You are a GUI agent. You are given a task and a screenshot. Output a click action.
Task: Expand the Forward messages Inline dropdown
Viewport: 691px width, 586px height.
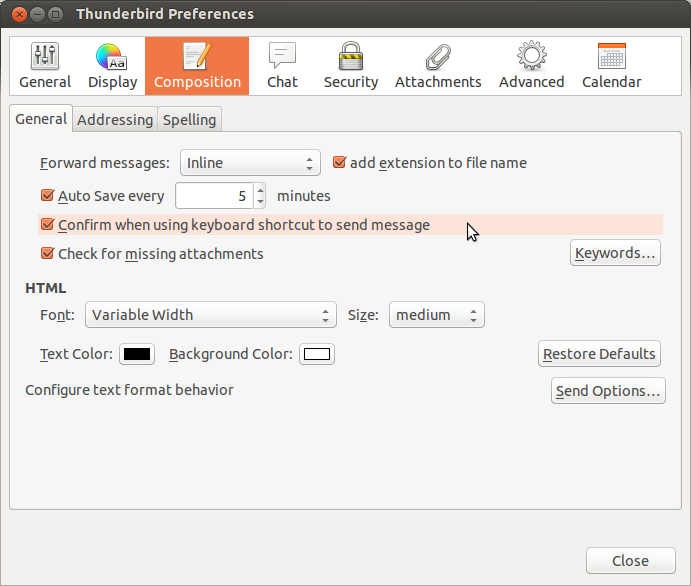pos(250,163)
